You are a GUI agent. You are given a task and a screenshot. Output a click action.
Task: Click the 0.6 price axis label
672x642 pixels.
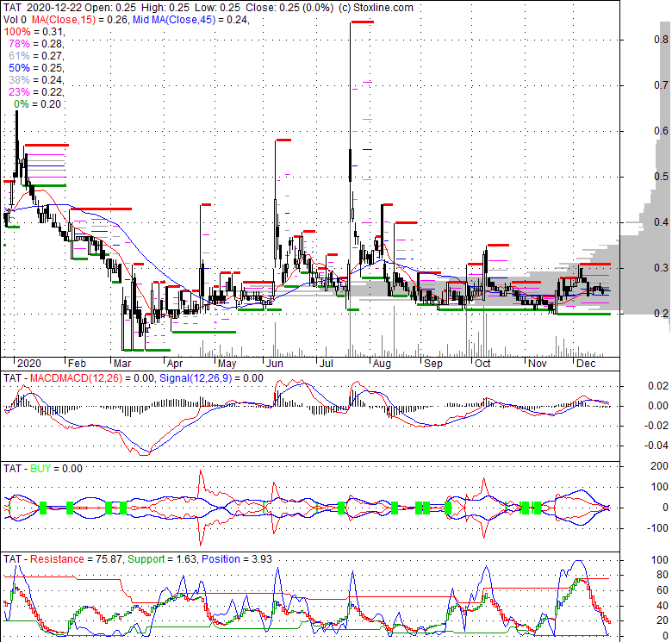662,131
